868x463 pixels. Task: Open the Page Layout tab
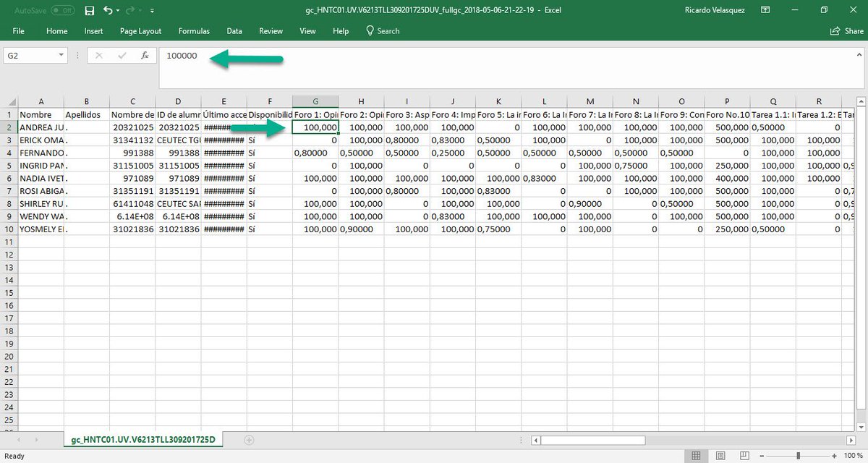(x=140, y=31)
